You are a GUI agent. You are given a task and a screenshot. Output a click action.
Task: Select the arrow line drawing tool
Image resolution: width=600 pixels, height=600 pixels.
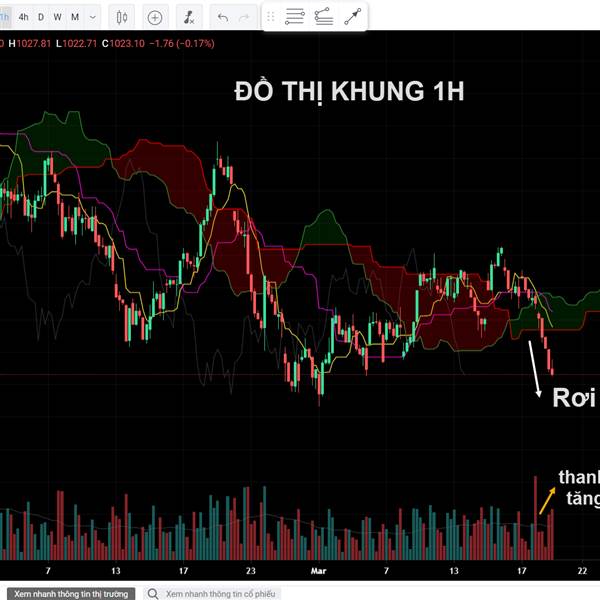[x=352, y=16]
